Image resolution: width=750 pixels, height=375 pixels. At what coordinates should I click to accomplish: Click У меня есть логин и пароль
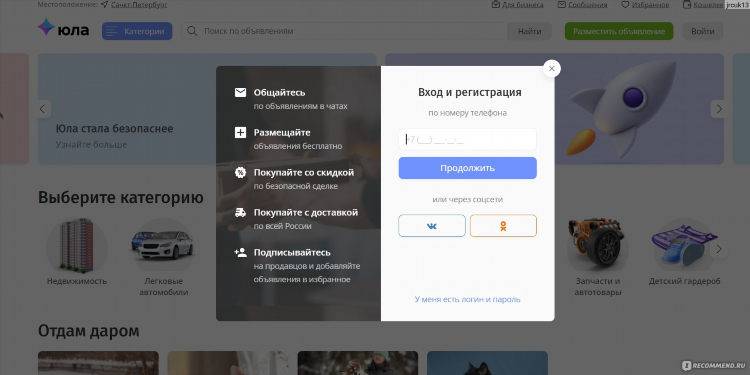[467, 299]
